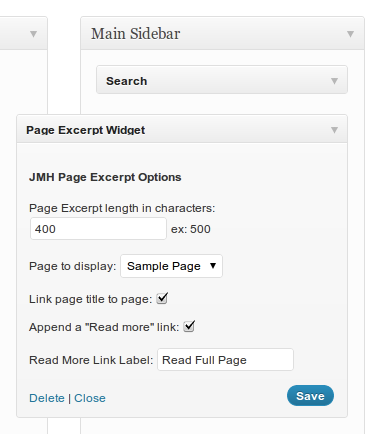Delete the Page Excerpt Widget

pyautogui.click(x=47, y=398)
